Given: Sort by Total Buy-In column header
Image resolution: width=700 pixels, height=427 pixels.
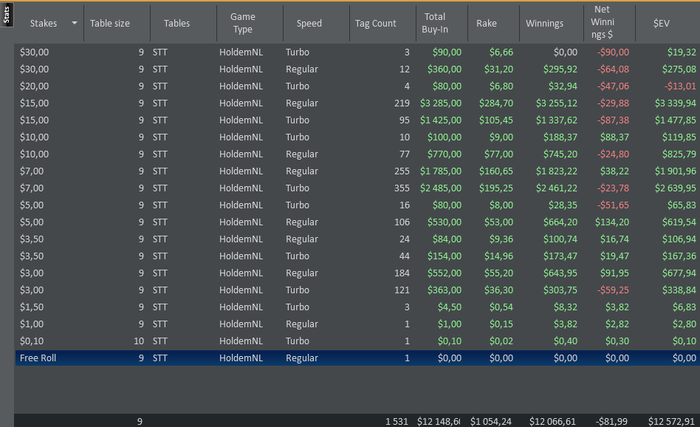Looking at the screenshot, I should tap(435, 23).
